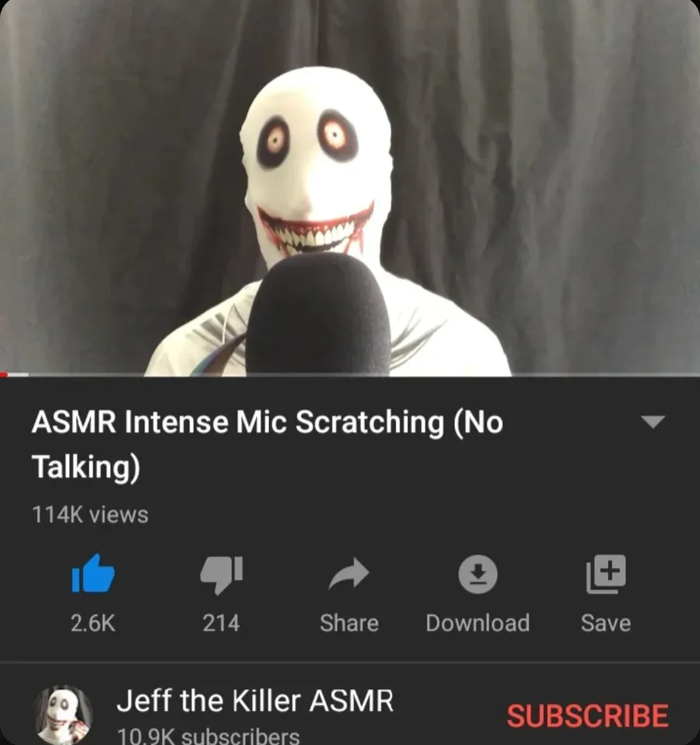Subscribe to Jeff the Killer ASMR

point(588,715)
